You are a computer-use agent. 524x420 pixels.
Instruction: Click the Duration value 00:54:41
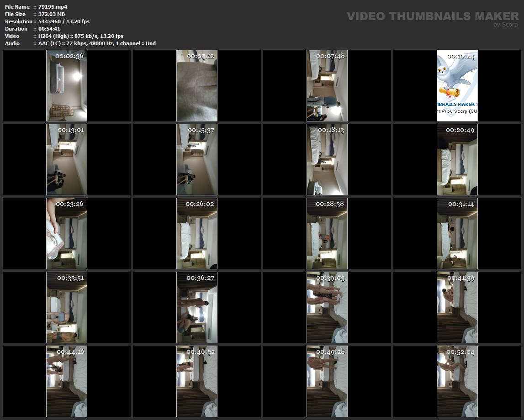[x=49, y=29]
